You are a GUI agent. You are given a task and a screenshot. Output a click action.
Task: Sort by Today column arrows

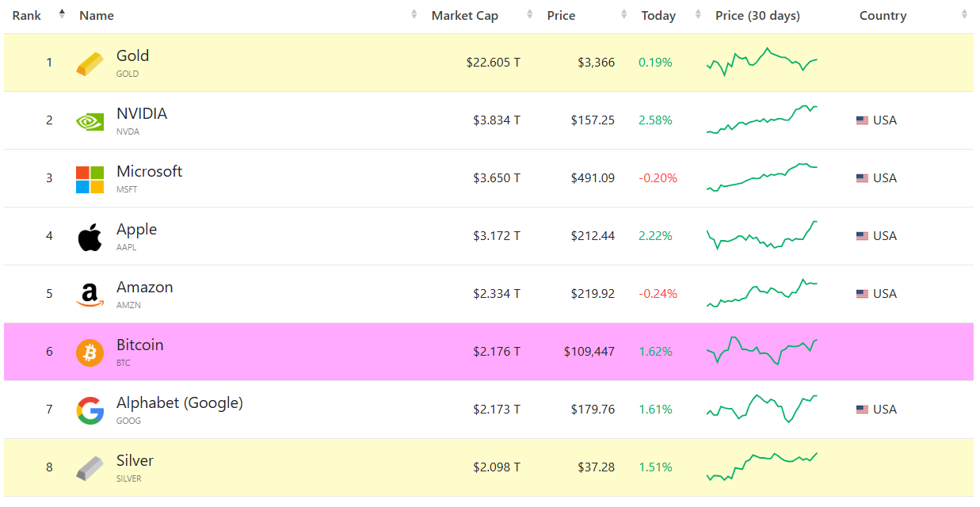tap(697, 14)
